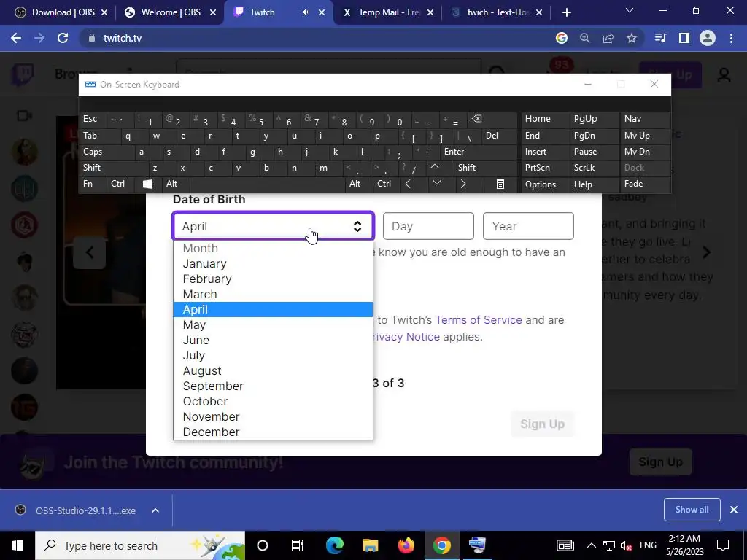The image size is (747, 560).
Task: Choose June from month list
Action: [x=273, y=340]
